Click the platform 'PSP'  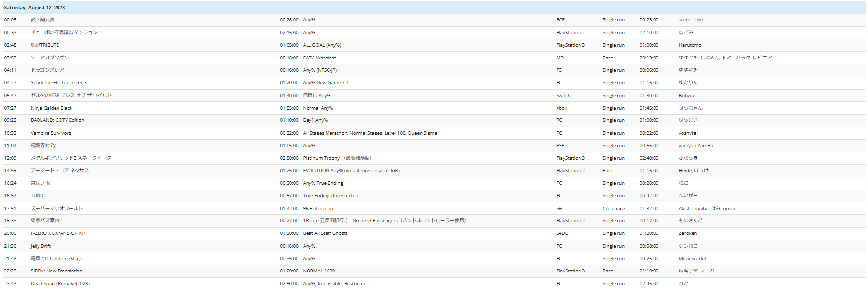[560, 146]
